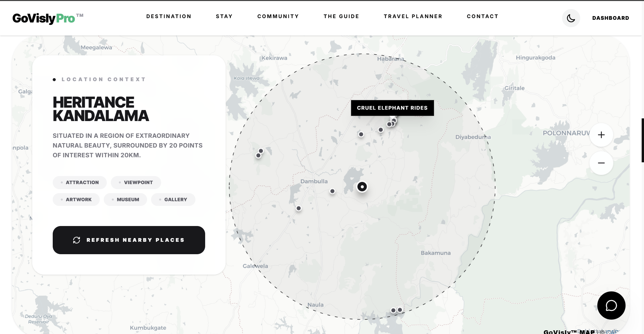
Task: Open The Guide menu item
Action: click(341, 16)
